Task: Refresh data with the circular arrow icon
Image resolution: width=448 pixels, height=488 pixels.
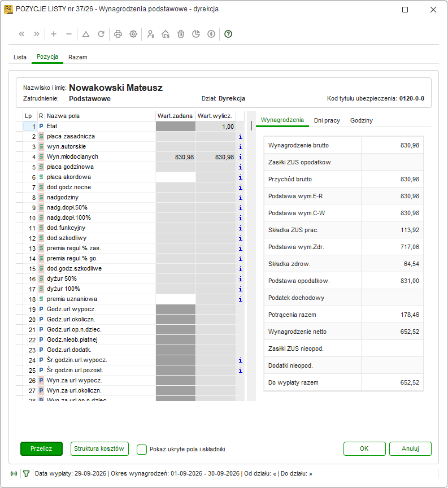Action: coord(101,34)
